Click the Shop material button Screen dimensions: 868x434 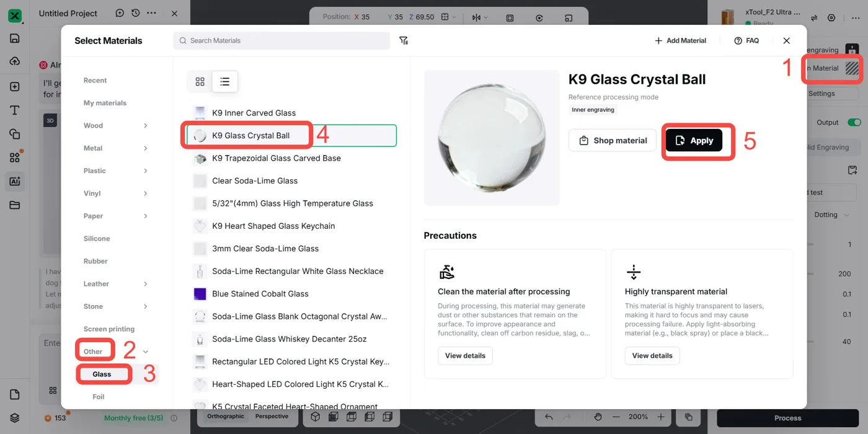pyautogui.click(x=613, y=141)
